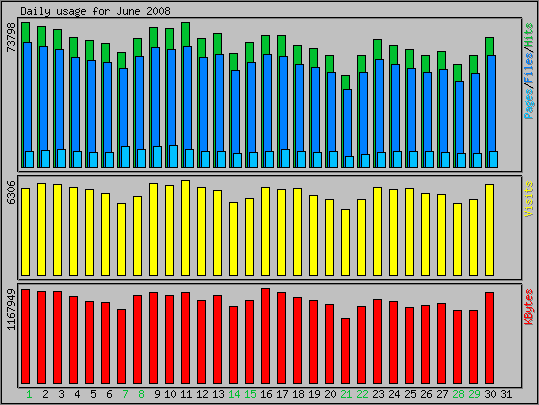
Task: Click the cyan Pages bar for day 10
Action: 174,156
